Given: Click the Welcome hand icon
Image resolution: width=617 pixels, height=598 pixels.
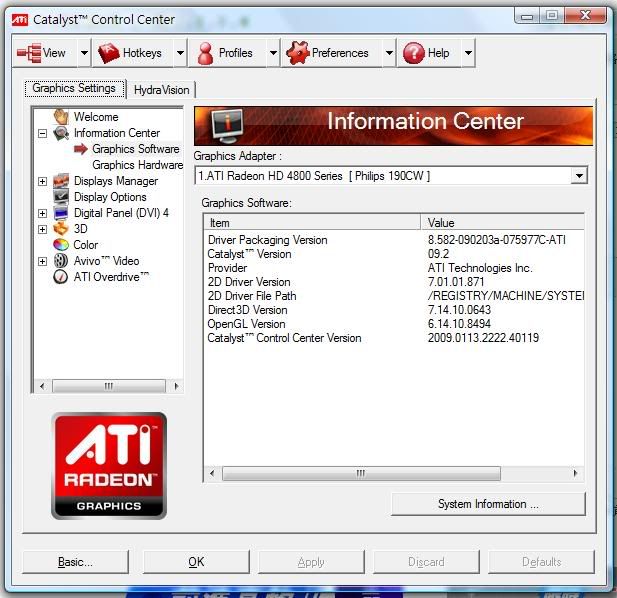Looking at the screenshot, I should click(x=61, y=116).
